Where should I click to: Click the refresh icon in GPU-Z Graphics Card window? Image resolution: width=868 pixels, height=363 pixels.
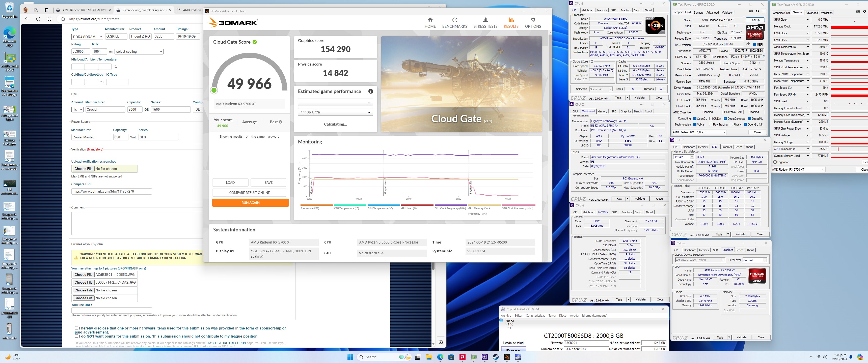pos(757,11)
